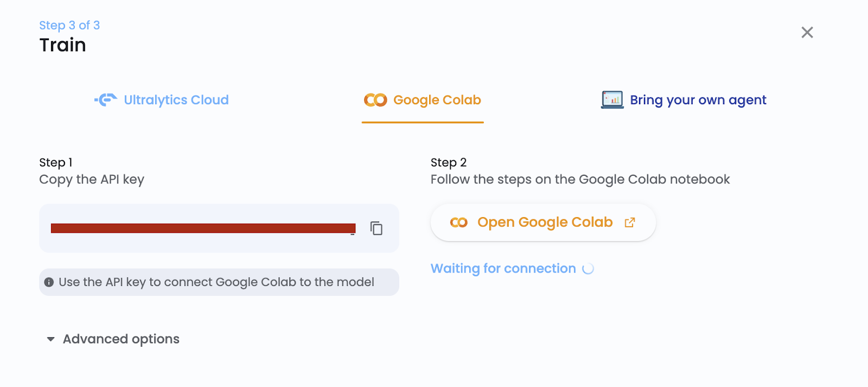
Task: Open the Bring your own agent tab
Action: point(698,100)
